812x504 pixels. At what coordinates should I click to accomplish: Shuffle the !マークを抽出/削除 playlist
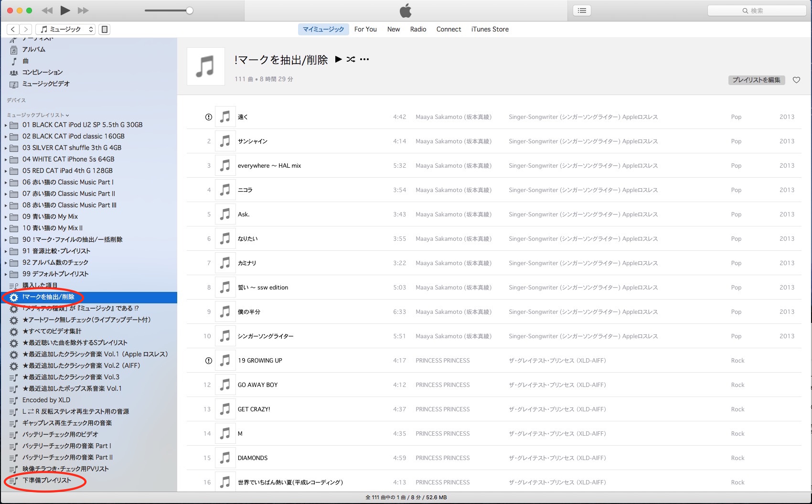point(351,59)
